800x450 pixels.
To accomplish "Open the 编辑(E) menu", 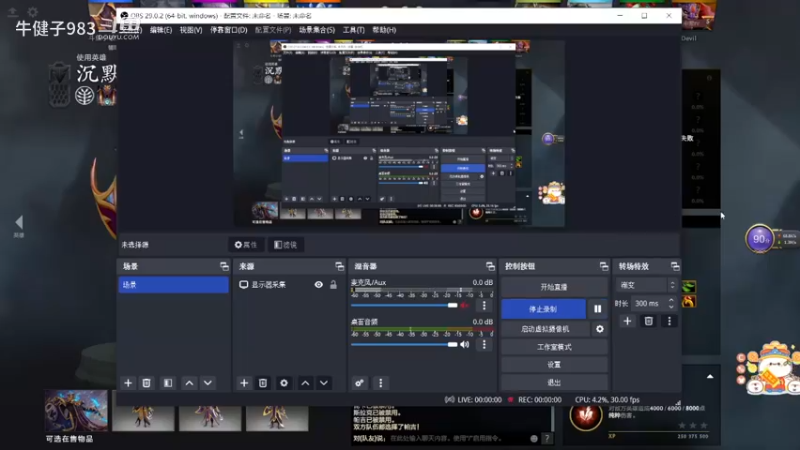I will (x=161, y=30).
